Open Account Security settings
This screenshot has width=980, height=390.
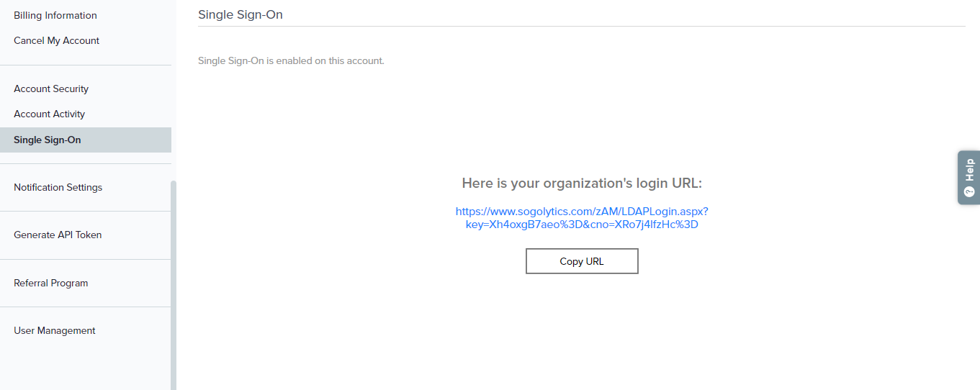[x=51, y=89]
